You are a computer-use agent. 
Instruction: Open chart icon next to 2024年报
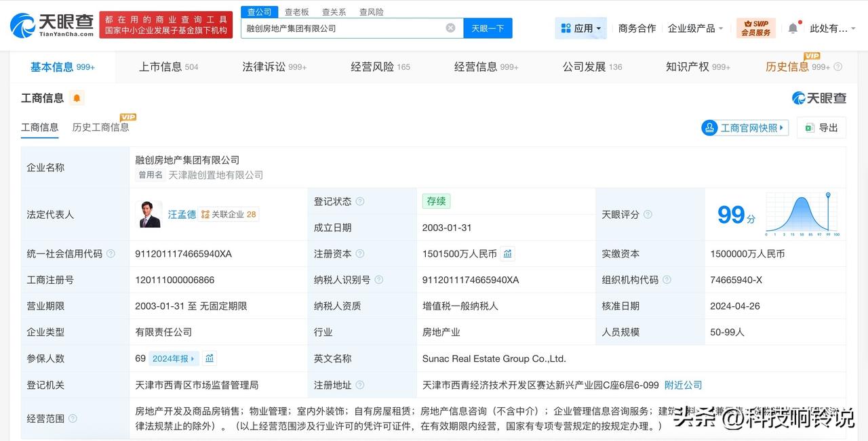[x=210, y=358]
